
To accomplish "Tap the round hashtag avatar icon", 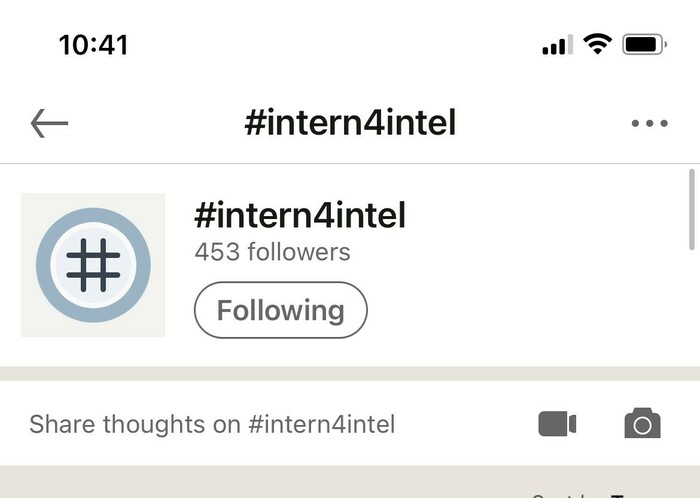I will (x=93, y=265).
